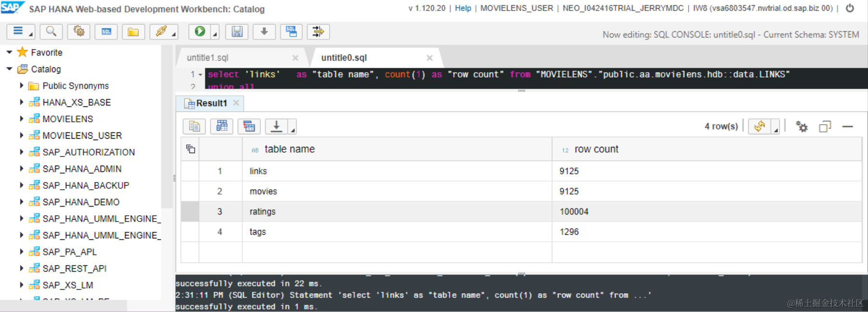Click the power logout icon

coord(850,8)
